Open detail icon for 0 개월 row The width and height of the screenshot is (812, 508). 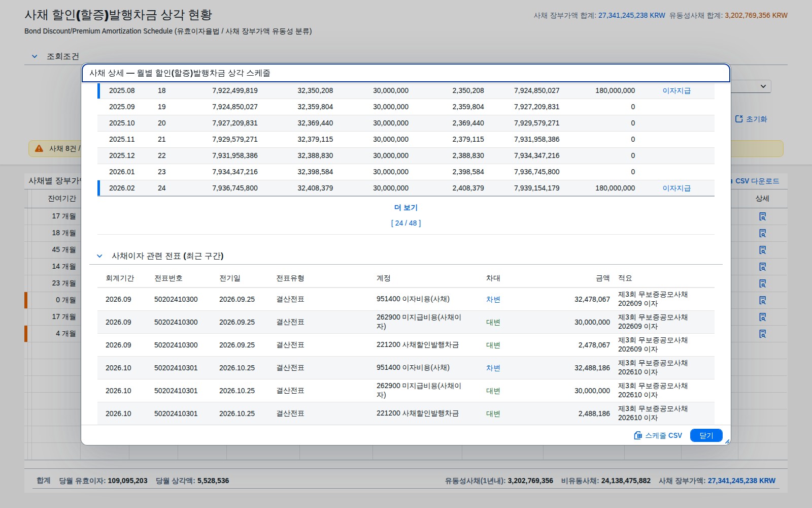point(762,300)
